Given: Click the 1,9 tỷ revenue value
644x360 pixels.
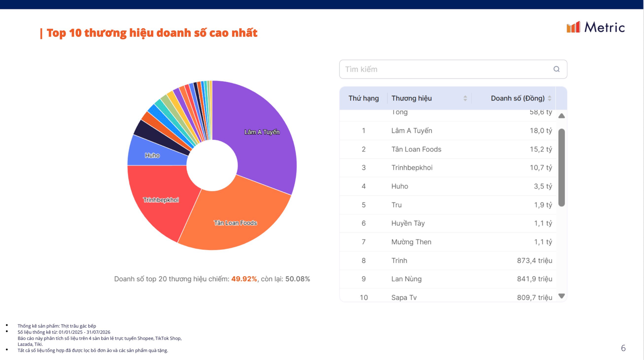Looking at the screenshot, I should pos(543,205).
